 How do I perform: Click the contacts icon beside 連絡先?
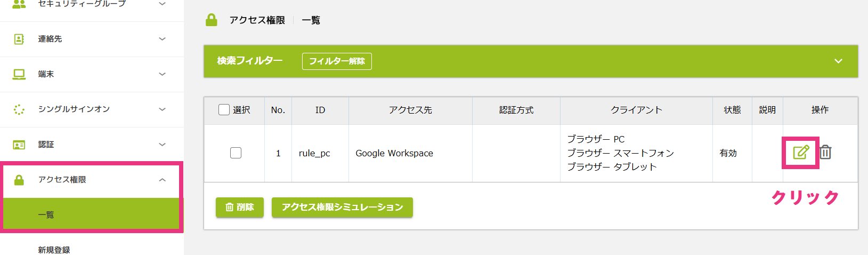(x=19, y=39)
